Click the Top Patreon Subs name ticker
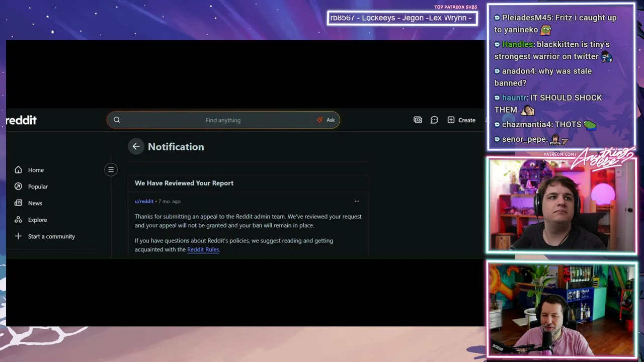The width and height of the screenshot is (644, 362). [402, 18]
